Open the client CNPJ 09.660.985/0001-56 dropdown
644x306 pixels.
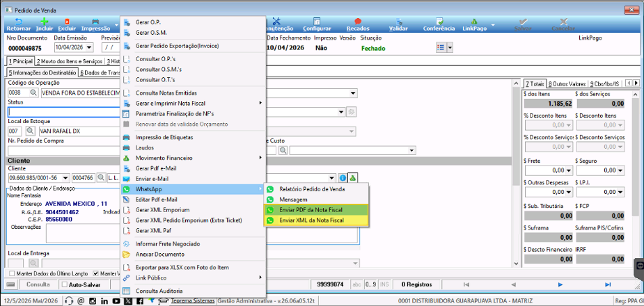click(65, 178)
